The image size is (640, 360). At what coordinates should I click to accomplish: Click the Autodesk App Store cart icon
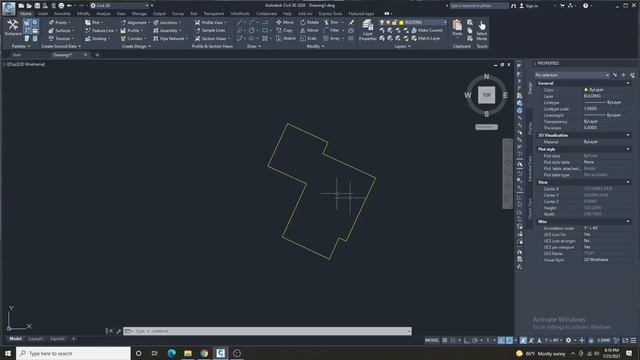562,6
